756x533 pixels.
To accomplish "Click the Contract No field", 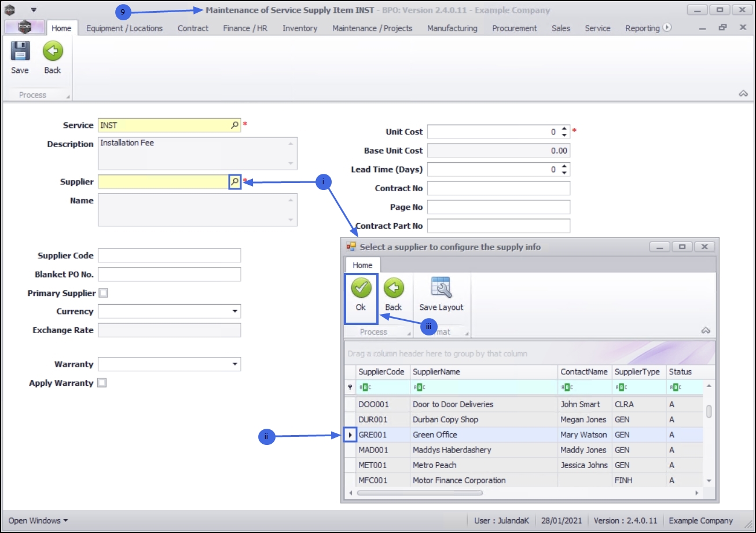I will click(x=498, y=188).
